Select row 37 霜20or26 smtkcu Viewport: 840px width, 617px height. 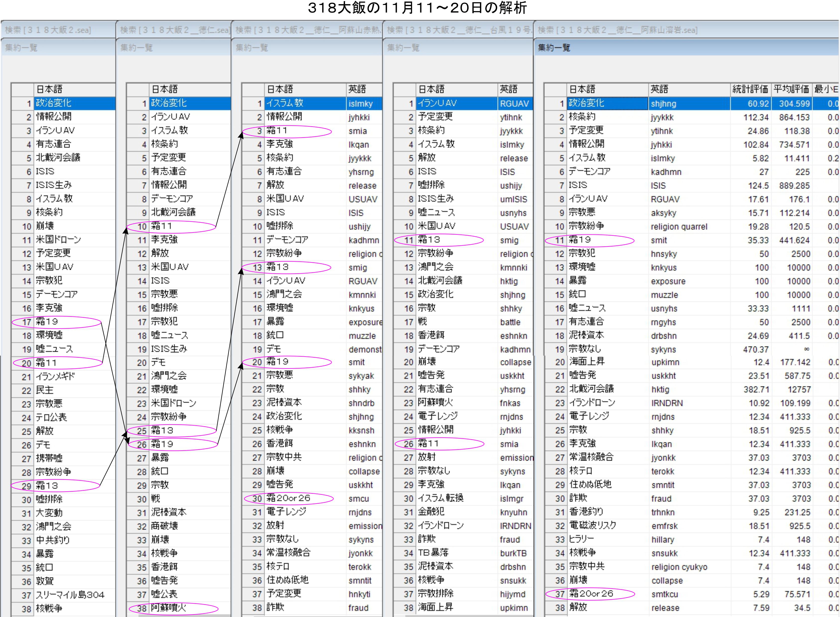[591, 594]
